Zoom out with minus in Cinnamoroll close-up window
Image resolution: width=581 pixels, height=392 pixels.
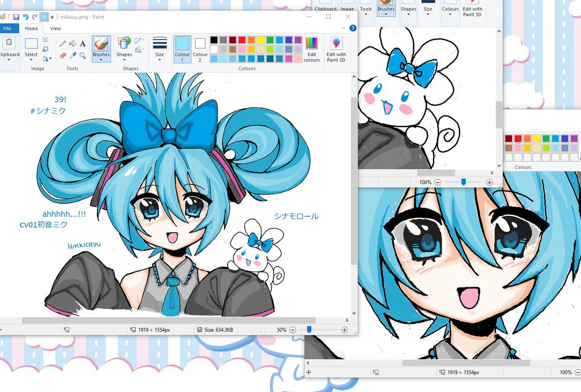coord(438,182)
